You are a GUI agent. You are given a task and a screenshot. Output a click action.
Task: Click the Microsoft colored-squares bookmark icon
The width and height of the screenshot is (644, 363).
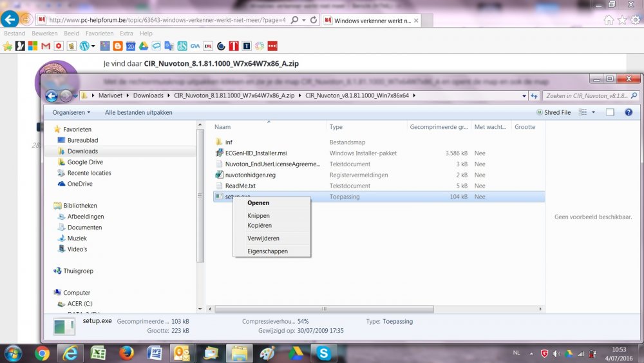coord(33,46)
